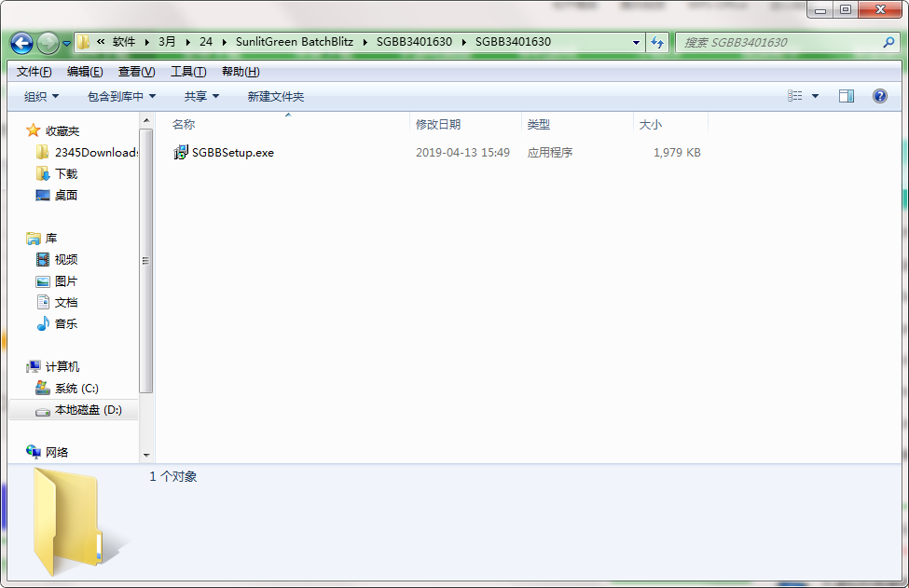
Task: Open recent locations dropdown beside Forward arrow
Action: (x=66, y=44)
